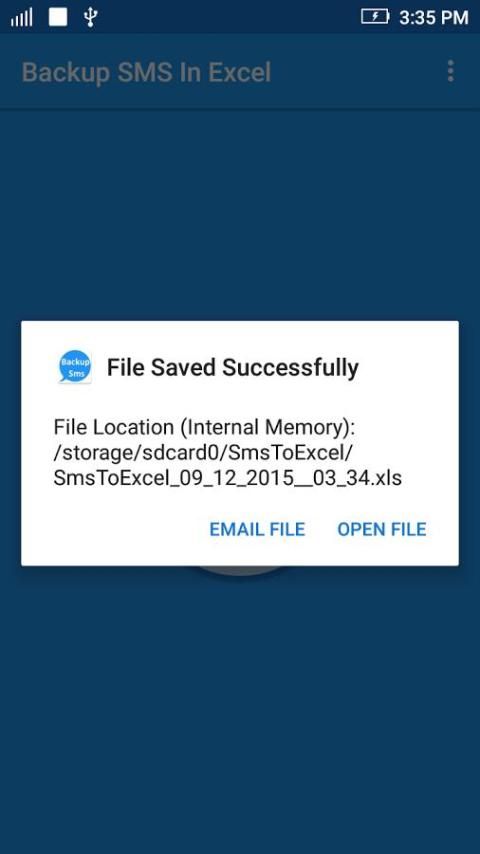
Task: Tap the File Location (Internal Memory) label
Action: pos(204,428)
